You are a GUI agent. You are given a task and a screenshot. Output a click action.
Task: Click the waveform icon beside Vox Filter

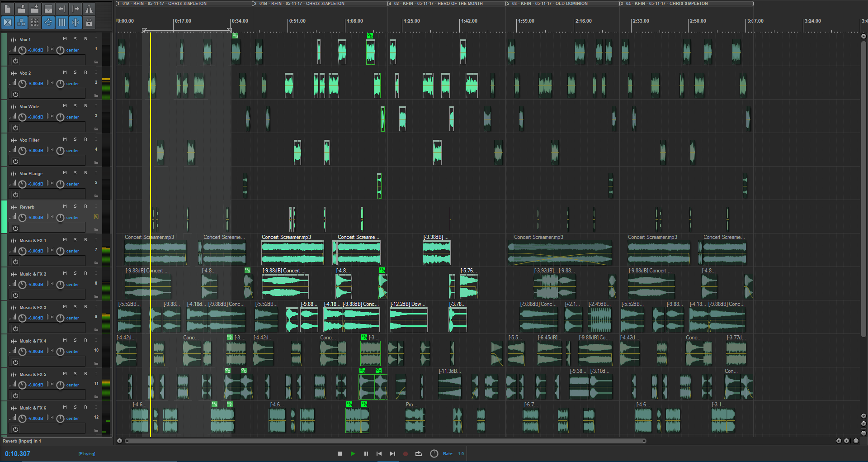click(14, 140)
